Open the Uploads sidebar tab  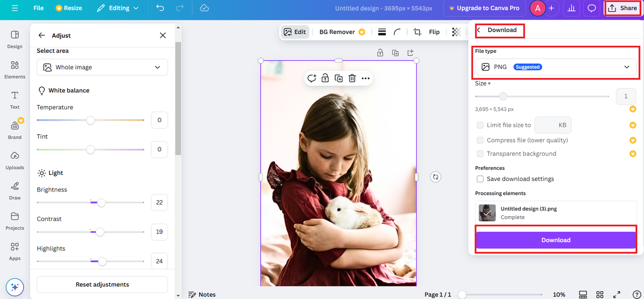[15, 161]
